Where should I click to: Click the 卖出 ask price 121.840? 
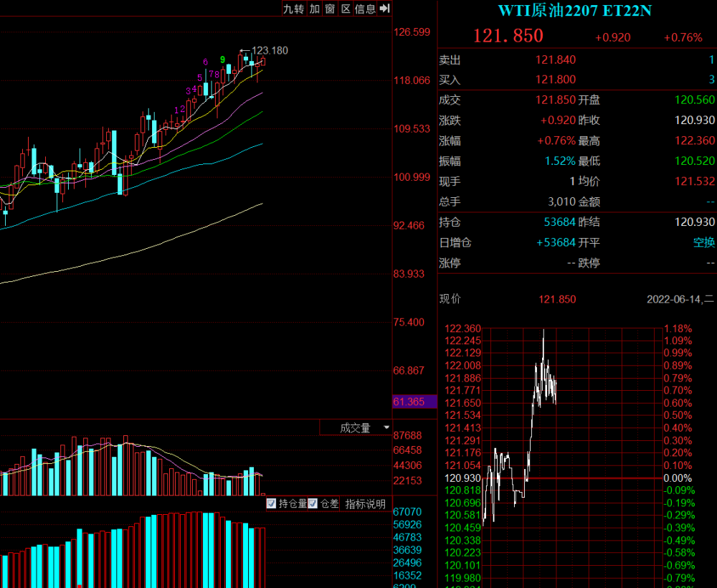[556, 60]
